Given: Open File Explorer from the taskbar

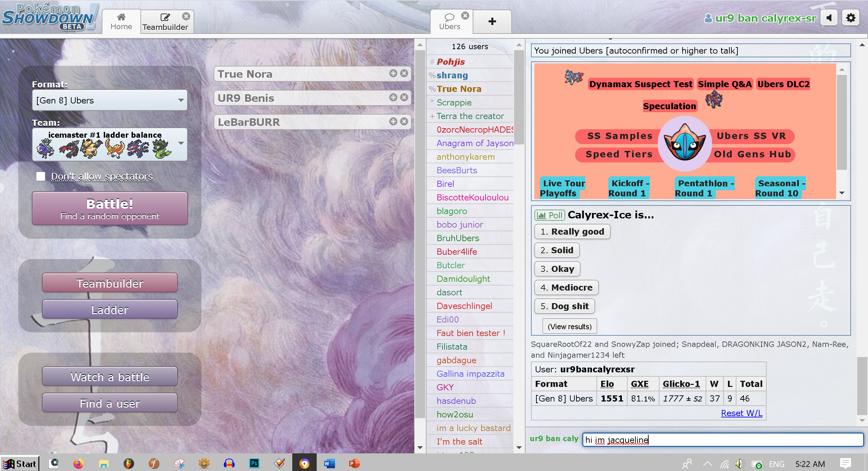Looking at the screenshot, I should 103,463.
